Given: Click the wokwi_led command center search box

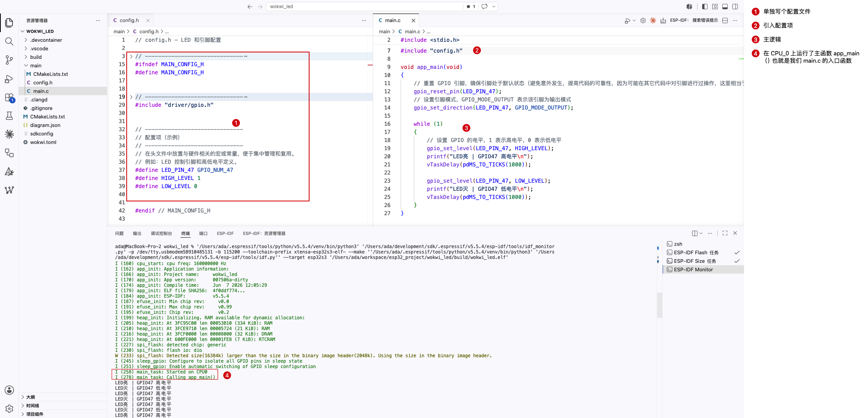Looking at the screenshot, I should point(364,7).
